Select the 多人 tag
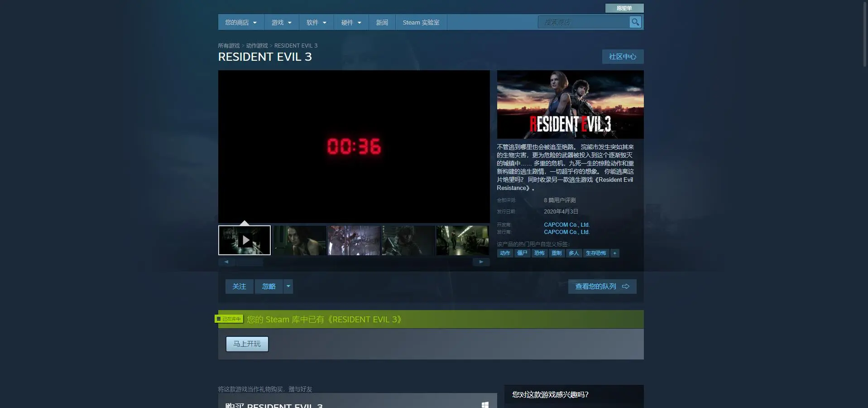 (574, 253)
